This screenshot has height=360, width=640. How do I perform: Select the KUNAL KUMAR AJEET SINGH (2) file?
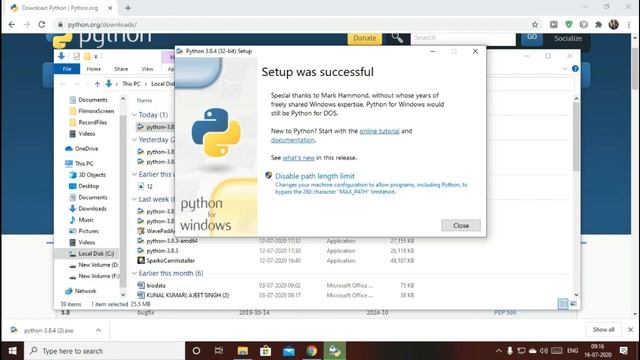tap(187, 295)
